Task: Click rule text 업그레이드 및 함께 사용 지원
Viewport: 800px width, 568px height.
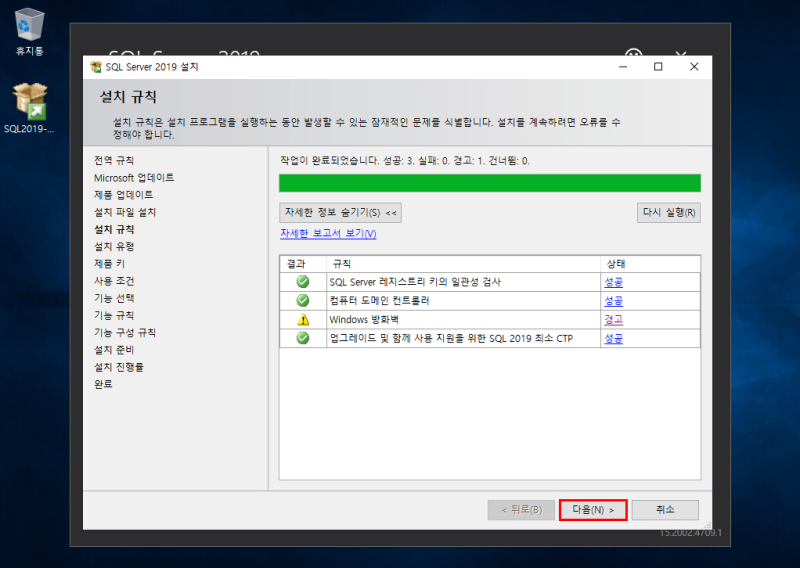Action: (x=451, y=338)
